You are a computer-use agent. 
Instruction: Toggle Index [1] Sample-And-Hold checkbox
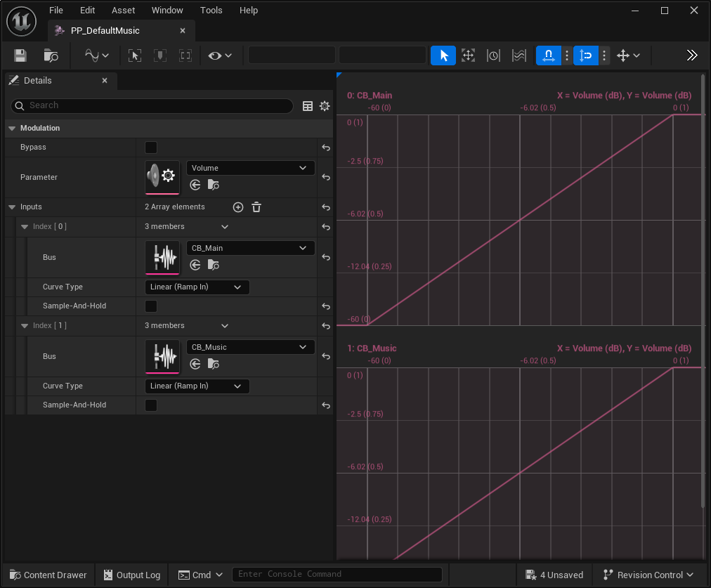click(151, 405)
